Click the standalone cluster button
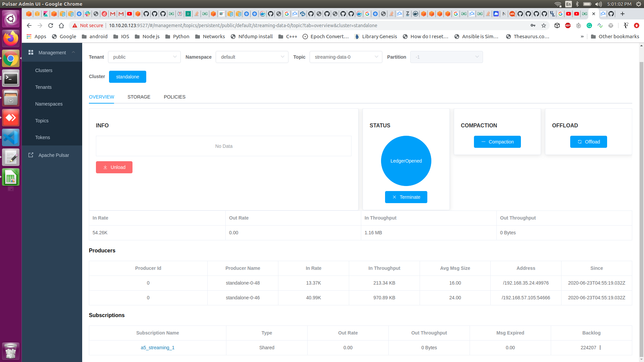The height and width of the screenshot is (362, 644). 127,77
